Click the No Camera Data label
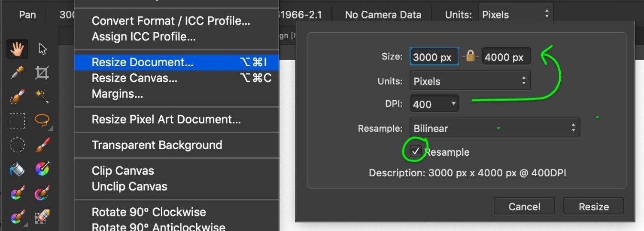Screen dimensions: 644x231 click(x=384, y=15)
